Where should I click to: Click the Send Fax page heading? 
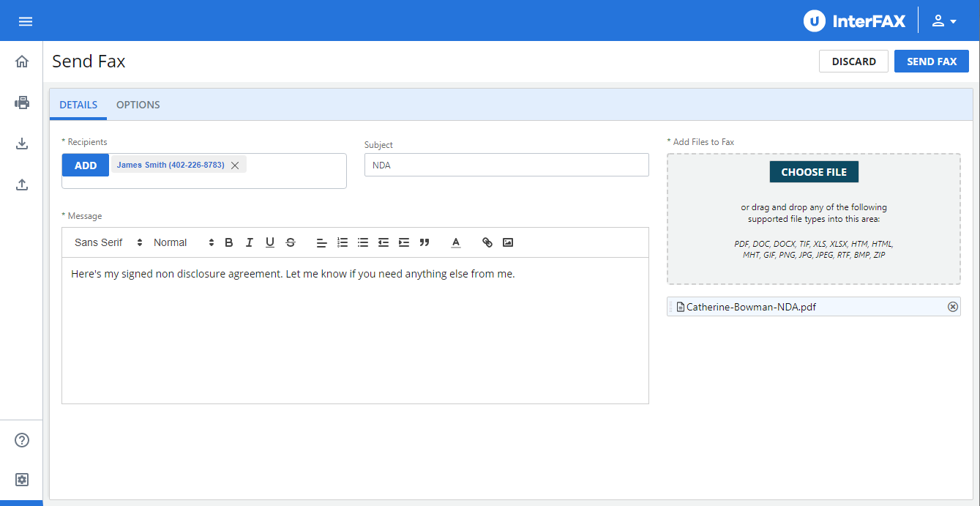click(x=89, y=62)
